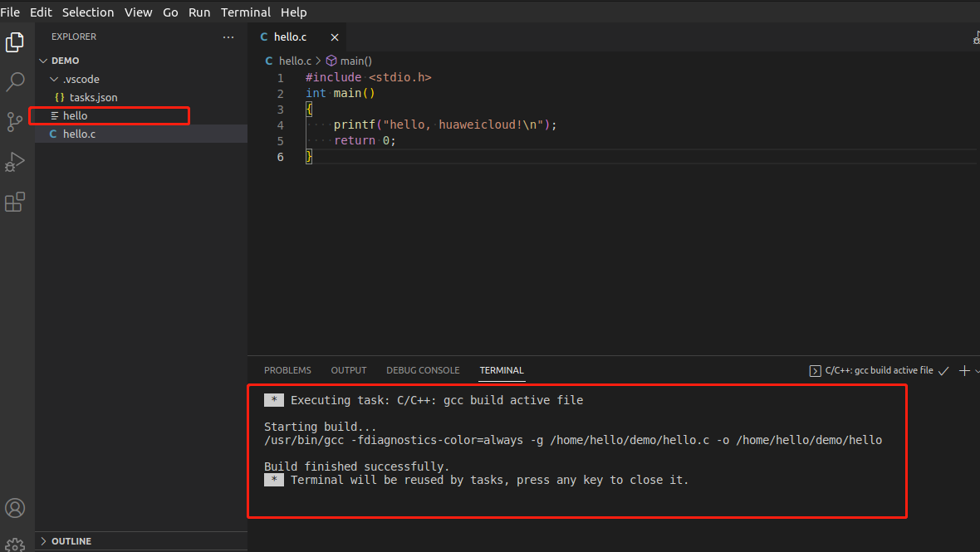Image resolution: width=980 pixels, height=552 pixels.
Task: Click the main() symbol cube icon in breadcrumb
Action: point(331,61)
